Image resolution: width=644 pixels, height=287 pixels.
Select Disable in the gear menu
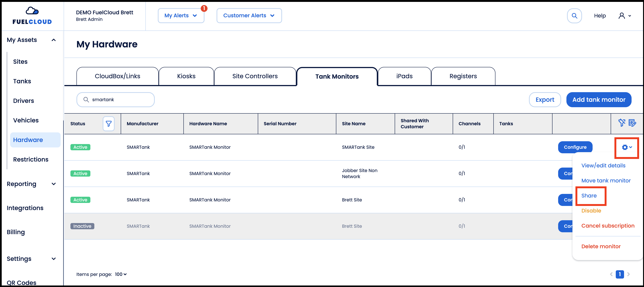pyautogui.click(x=591, y=211)
